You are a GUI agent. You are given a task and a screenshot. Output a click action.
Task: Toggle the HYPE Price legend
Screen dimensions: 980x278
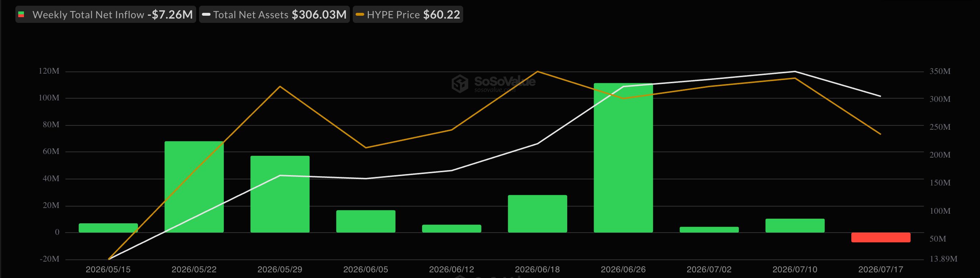click(408, 14)
